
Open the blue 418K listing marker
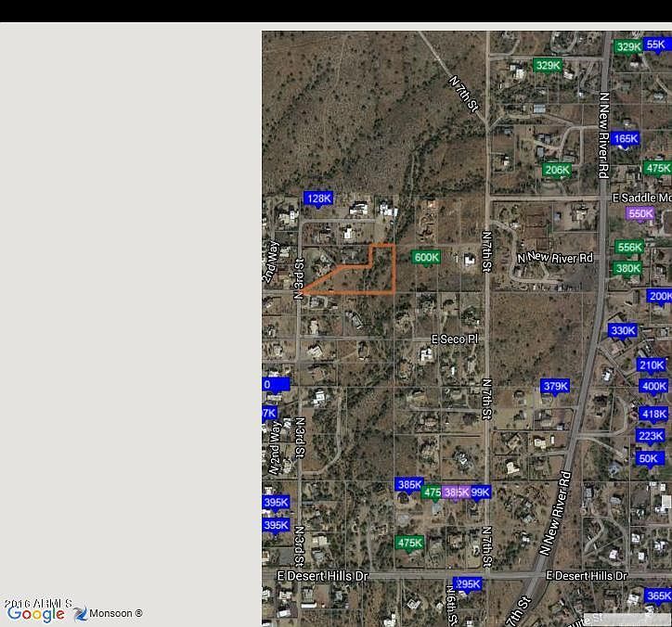654,415
